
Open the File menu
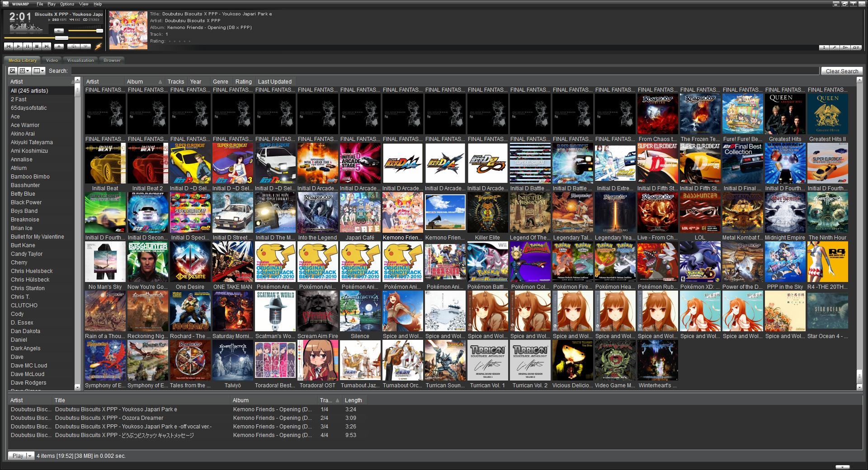(40, 4)
